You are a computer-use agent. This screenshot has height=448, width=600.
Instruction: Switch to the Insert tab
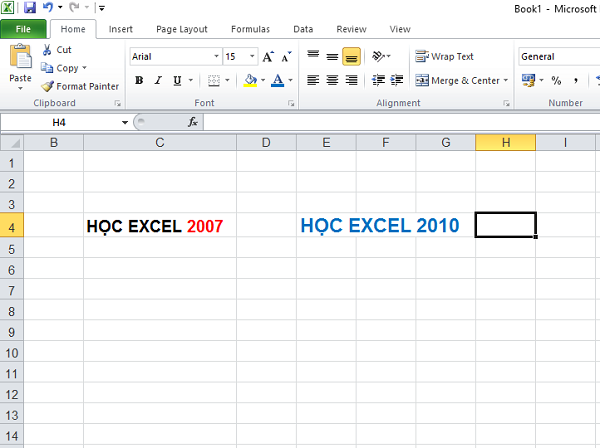[x=121, y=29]
